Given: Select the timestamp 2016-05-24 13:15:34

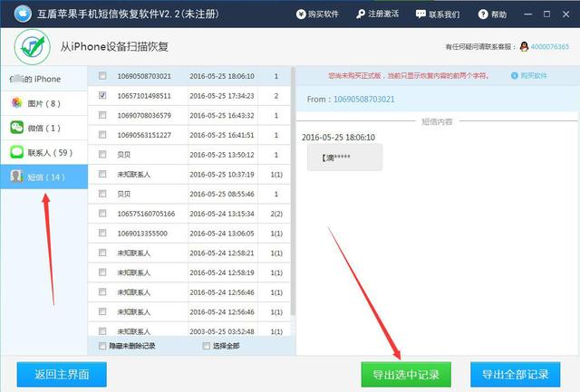Looking at the screenshot, I should click(222, 214).
